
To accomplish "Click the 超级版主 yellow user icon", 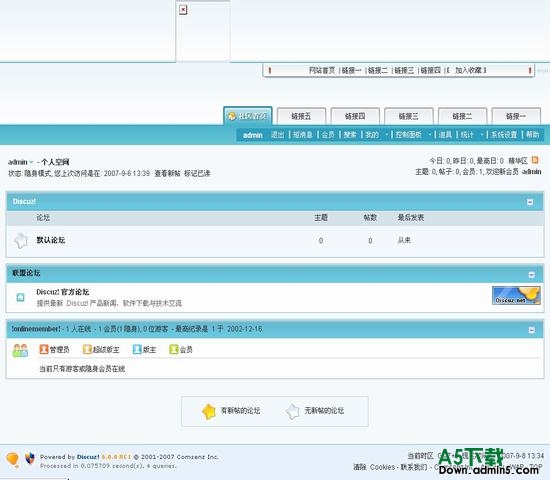I will pos(87,349).
